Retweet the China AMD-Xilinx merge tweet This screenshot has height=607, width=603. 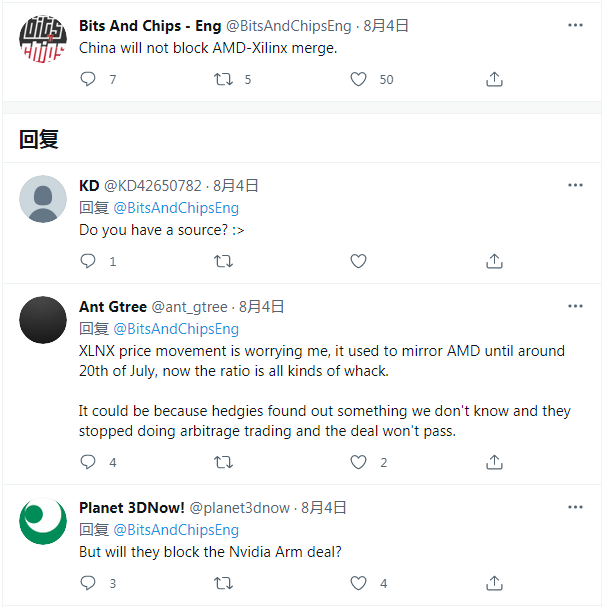coord(224,80)
